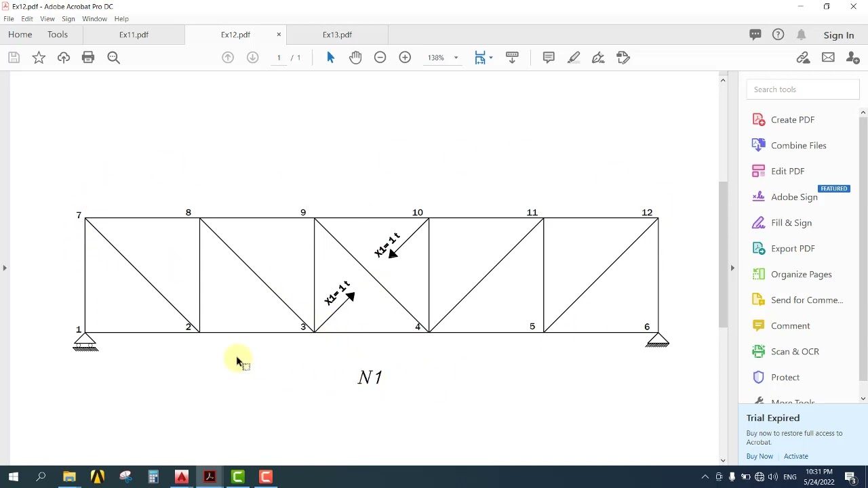Open File Explorer from the taskbar
This screenshot has height=488, width=868.
coord(69,477)
